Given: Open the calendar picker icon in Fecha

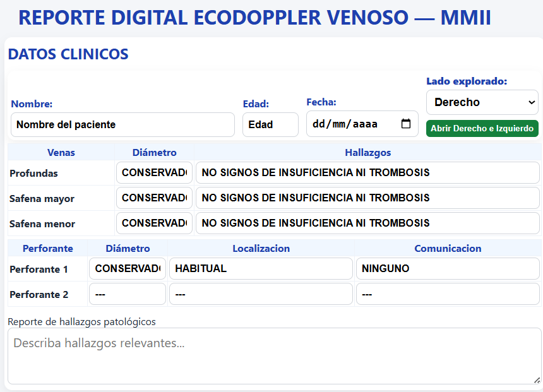Looking at the screenshot, I should click(x=406, y=124).
